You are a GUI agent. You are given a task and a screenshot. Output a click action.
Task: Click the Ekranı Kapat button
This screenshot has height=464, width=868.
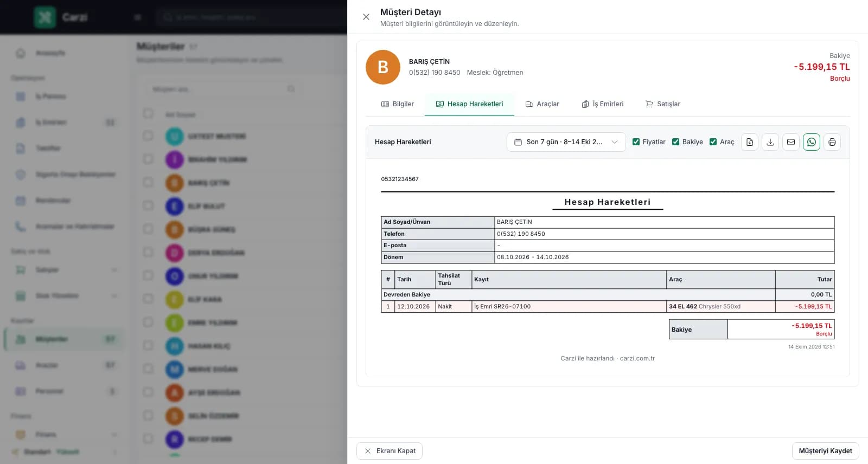point(390,451)
